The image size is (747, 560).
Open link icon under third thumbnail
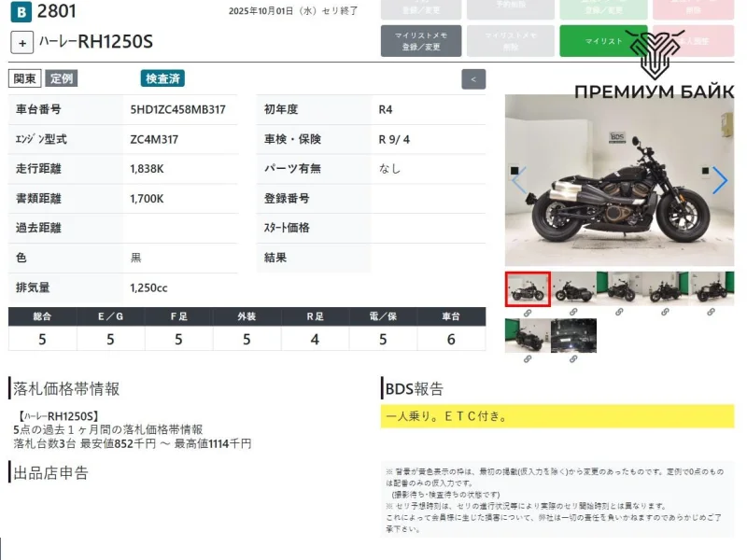pyautogui.click(x=619, y=313)
